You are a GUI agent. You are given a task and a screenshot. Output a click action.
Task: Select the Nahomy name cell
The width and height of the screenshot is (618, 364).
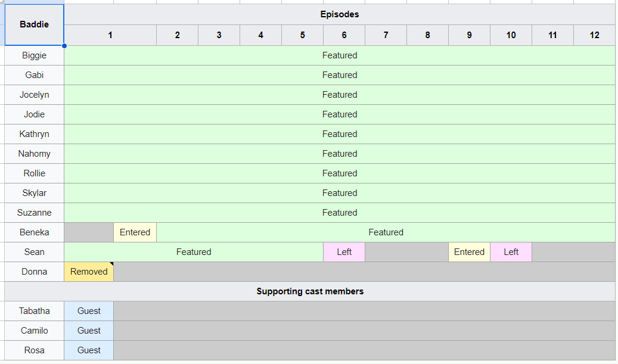click(x=34, y=154)
